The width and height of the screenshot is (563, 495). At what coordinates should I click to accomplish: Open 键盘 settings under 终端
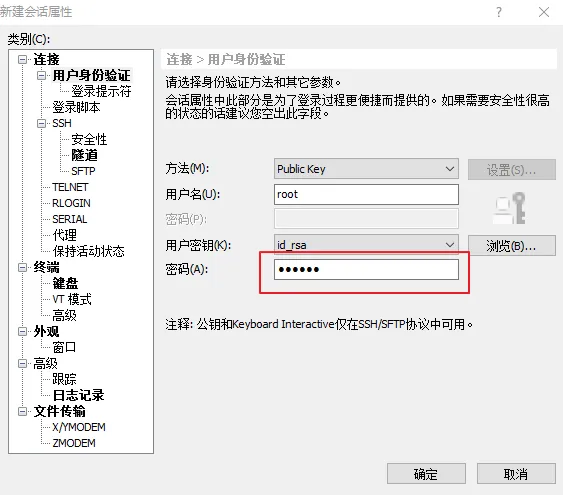tap(65, 283)
